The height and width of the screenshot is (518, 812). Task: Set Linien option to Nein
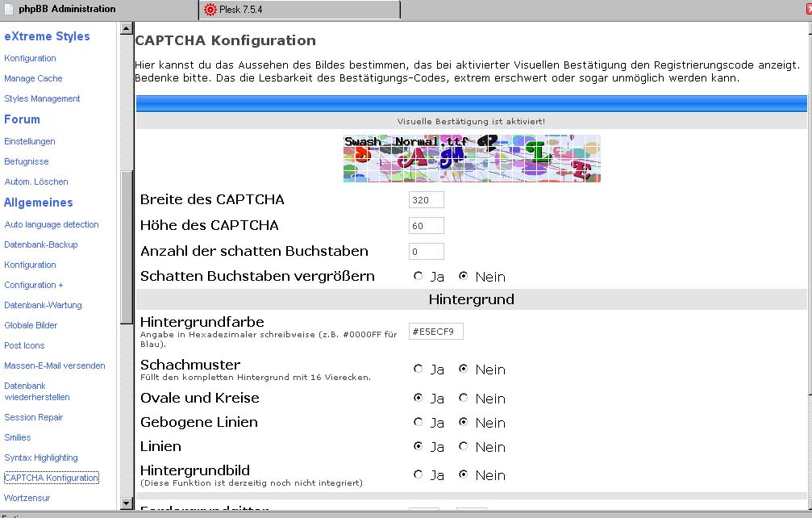pyautogui.click(x=464, y=446)
